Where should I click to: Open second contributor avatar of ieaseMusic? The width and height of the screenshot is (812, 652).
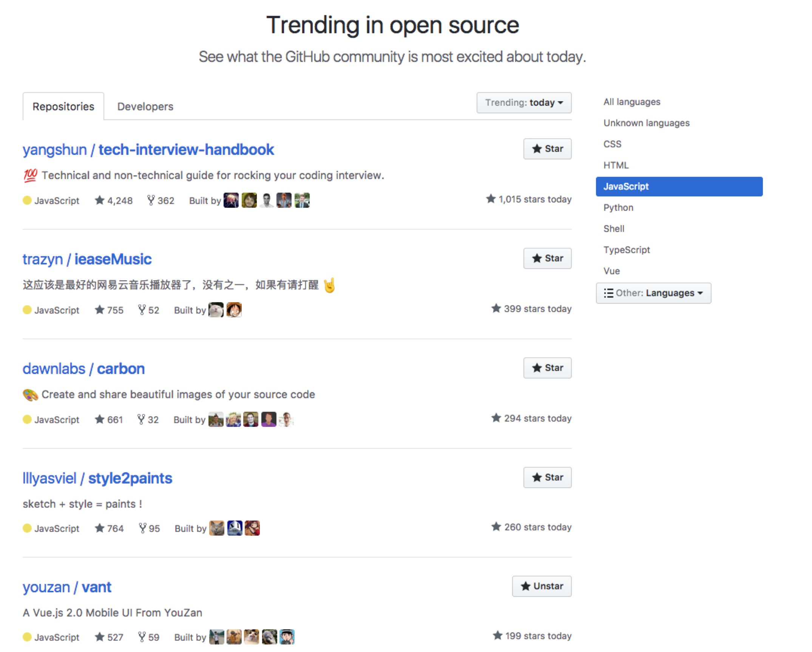click(234, 310)
